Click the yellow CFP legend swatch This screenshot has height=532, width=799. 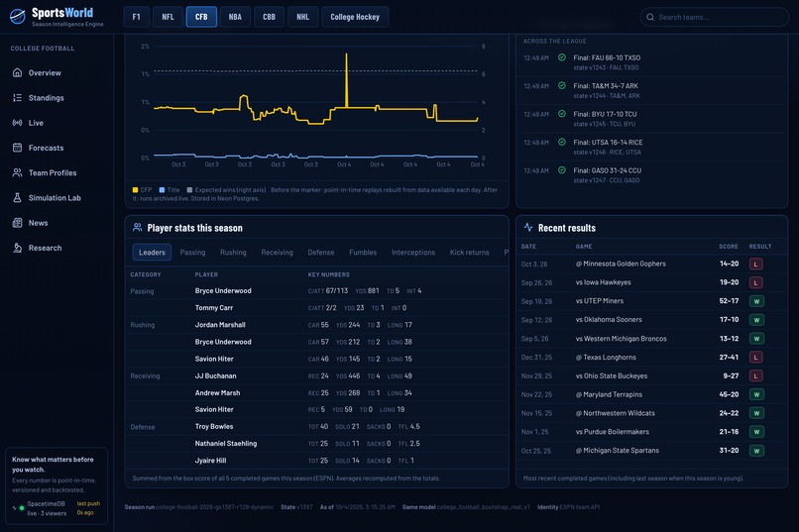coord(135,190)
